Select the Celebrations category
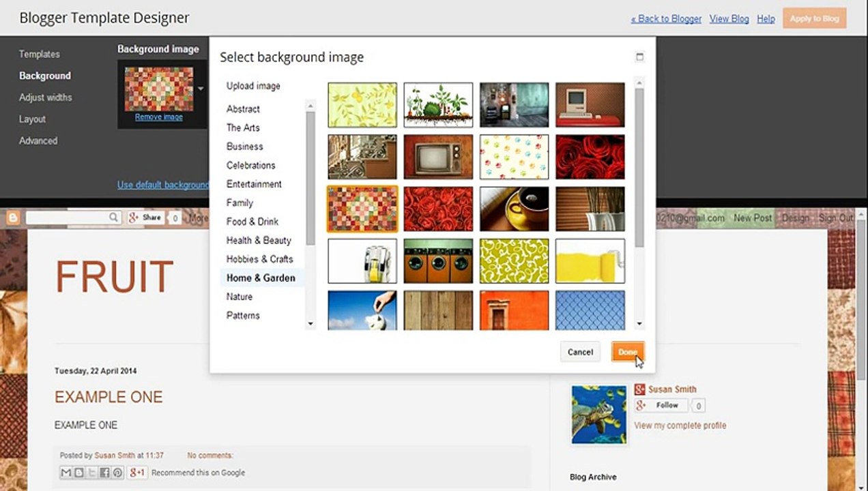Screen dimensions: 868x491 point(251,166)
